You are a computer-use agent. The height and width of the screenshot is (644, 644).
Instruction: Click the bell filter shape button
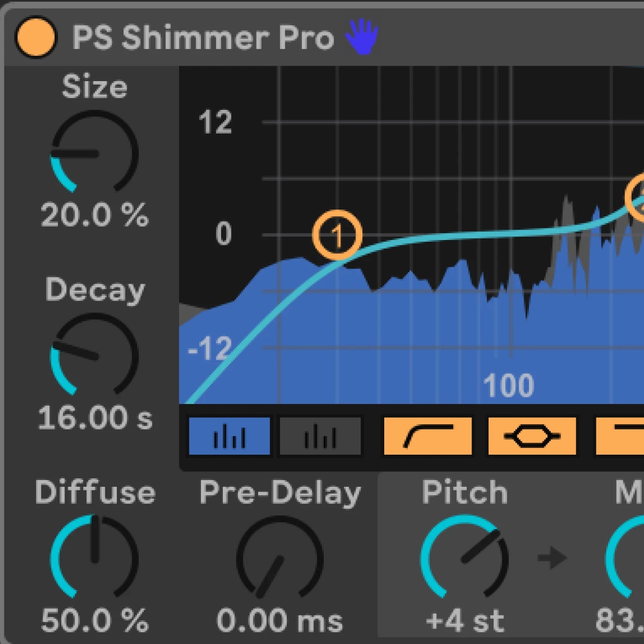point(532,436)
